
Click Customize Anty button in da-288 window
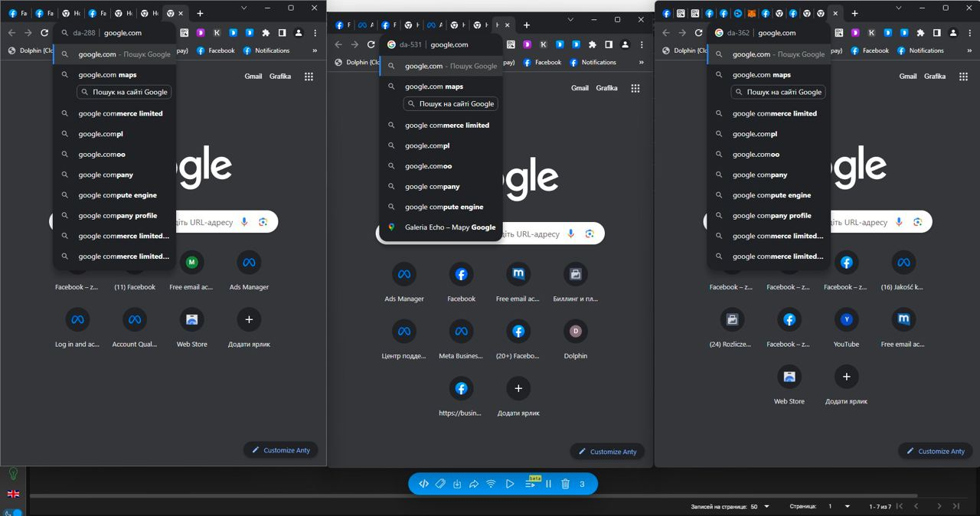pyautogui.click(x=281, y=450)
